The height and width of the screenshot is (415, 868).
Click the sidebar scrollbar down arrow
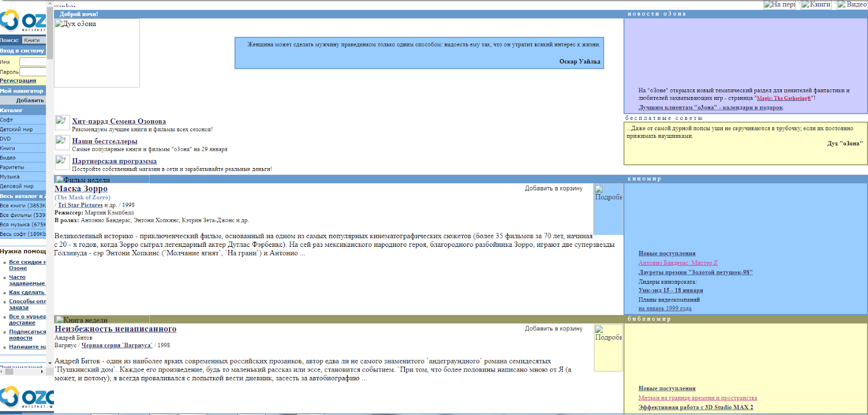pos(50,363)
